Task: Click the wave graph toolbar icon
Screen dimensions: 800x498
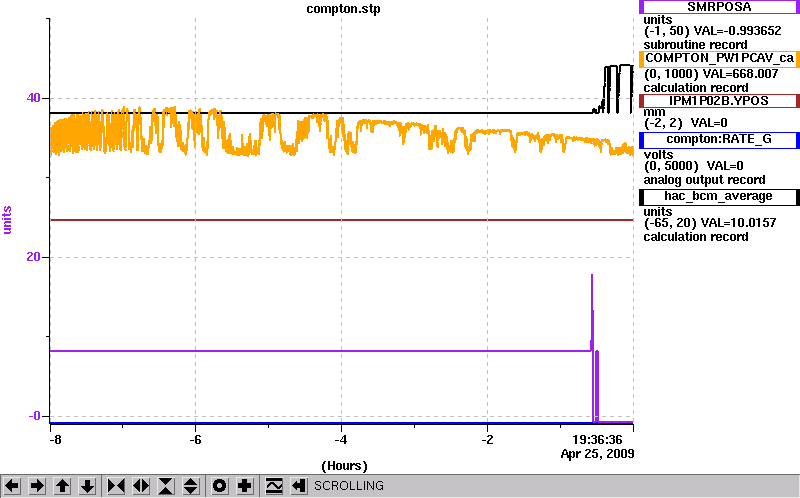Action: click(274, 486)
